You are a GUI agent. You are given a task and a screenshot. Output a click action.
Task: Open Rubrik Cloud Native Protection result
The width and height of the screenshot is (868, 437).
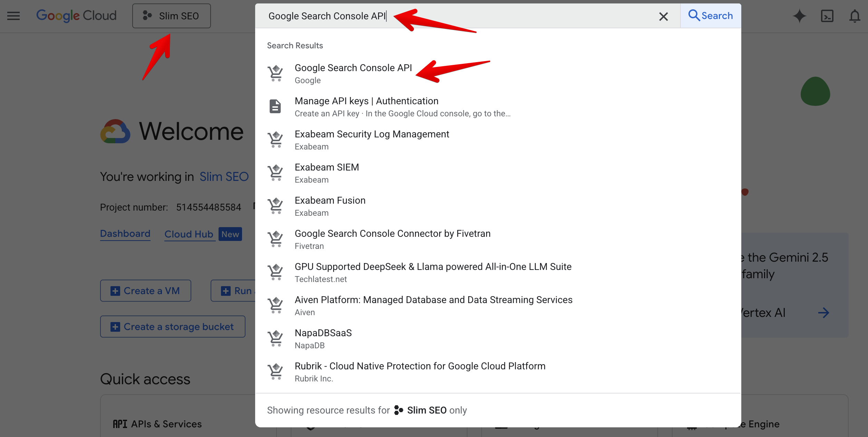[x=498, y=372]
